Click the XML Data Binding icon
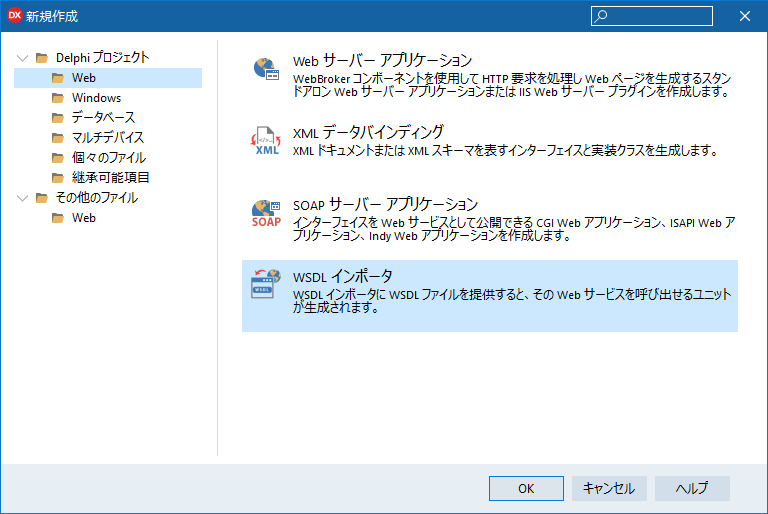Image resolution: width=768 pixels, height=514 pixels. click(266, 141)
